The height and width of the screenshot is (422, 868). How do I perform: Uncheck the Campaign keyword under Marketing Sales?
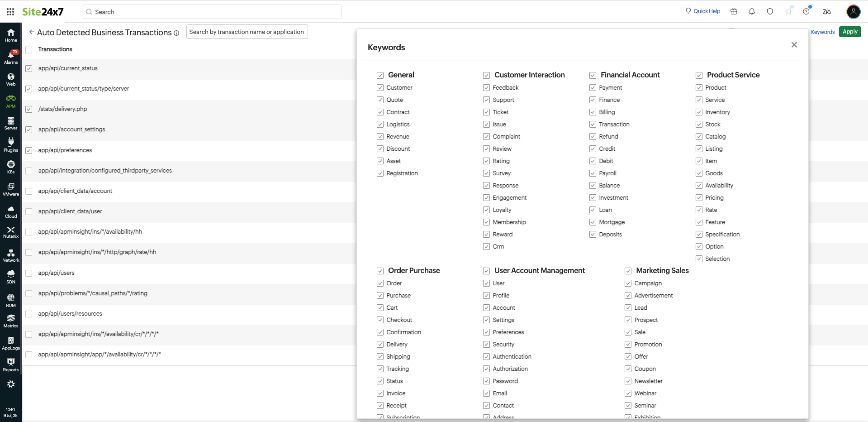point(628,283)
